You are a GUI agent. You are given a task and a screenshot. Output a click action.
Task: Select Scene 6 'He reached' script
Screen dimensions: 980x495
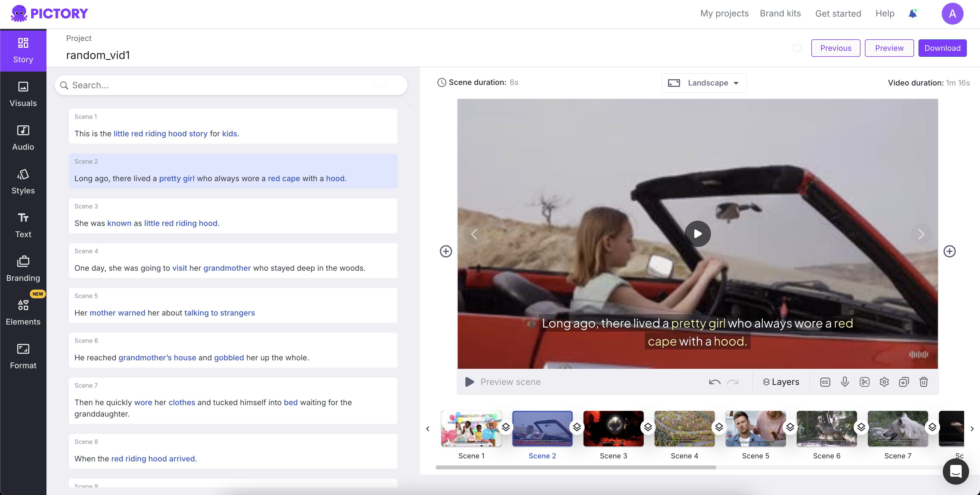coord(192,358)
